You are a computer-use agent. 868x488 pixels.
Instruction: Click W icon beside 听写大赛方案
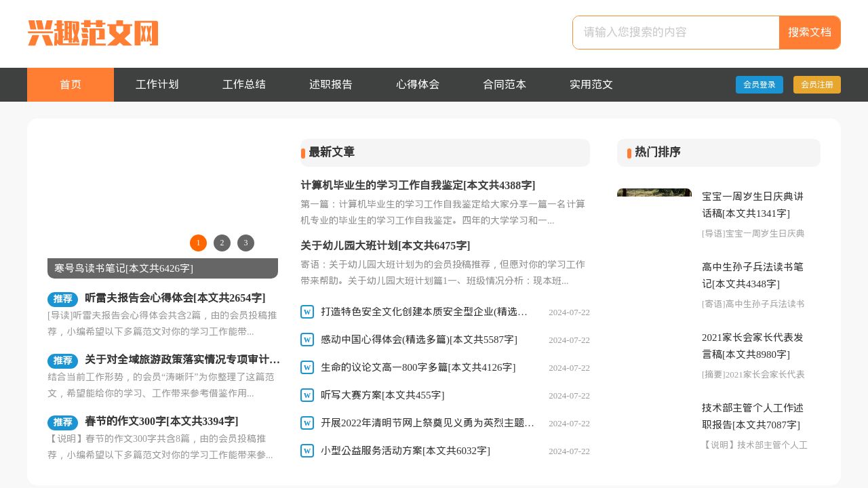(x=307, y=395)
